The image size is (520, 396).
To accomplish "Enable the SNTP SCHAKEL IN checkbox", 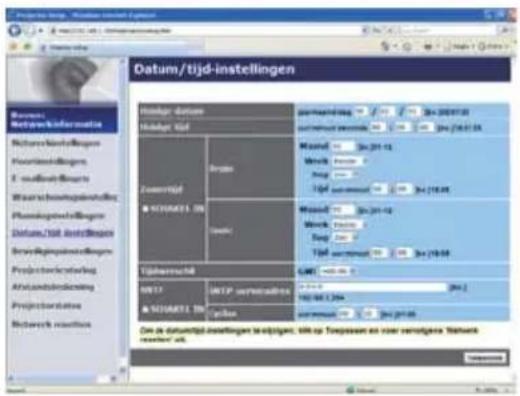I will (x=145, y=309).
